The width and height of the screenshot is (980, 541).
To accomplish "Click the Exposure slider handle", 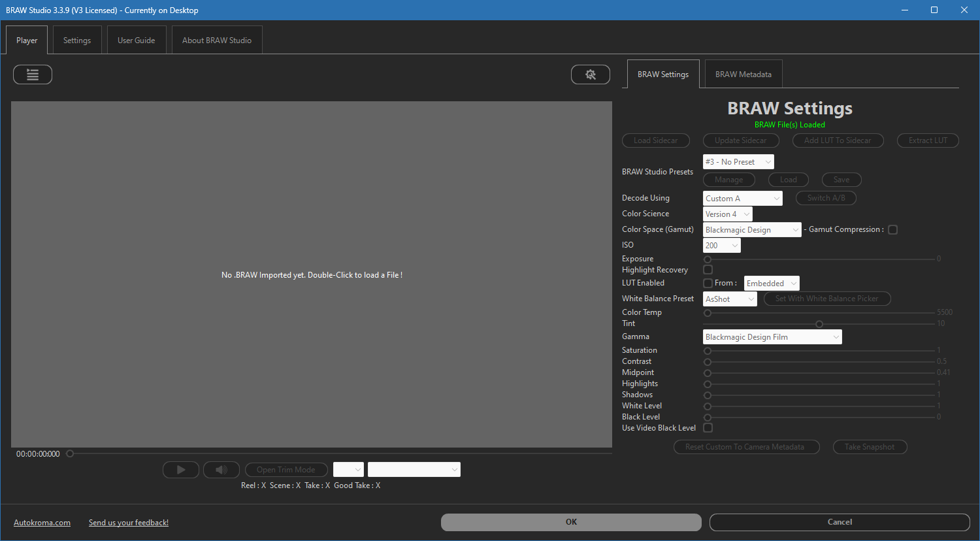I will (x=708, y=259).
